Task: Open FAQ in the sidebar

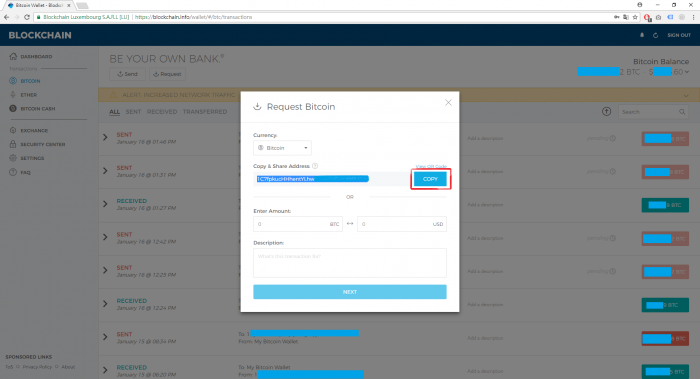Action: (25, 173)
